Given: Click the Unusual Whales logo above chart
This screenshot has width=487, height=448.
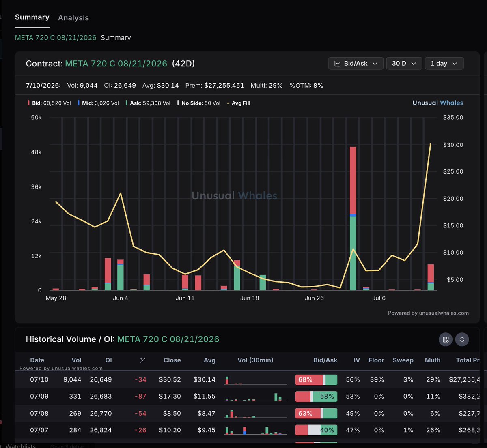Looking at the screenshot, I should [437, 103].
